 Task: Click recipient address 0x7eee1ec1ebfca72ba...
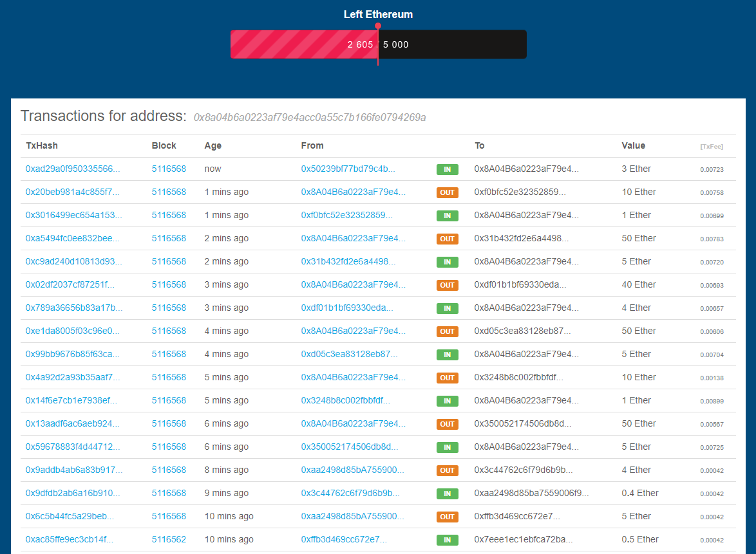524,539
